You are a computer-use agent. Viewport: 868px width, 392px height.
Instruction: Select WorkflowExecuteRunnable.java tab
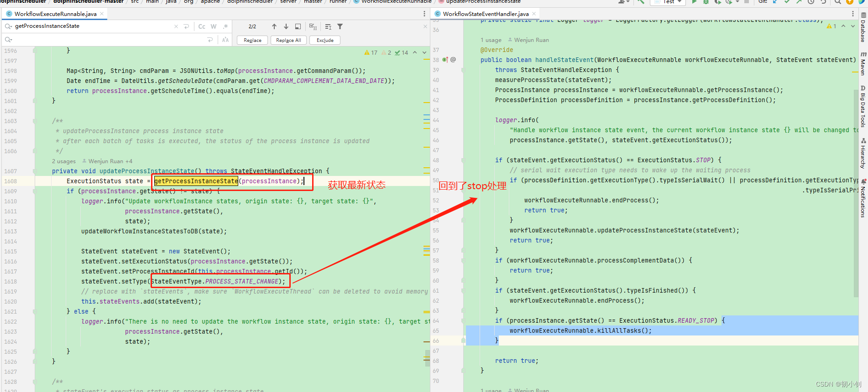point(55,14)
